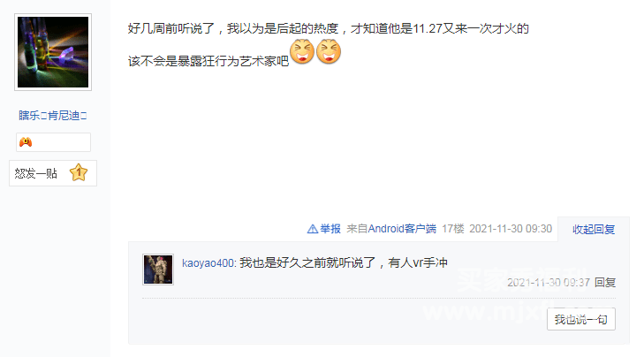Click the 17楼 floor number label
Screen dimensions: 644x357
click(x=453, y=229)
